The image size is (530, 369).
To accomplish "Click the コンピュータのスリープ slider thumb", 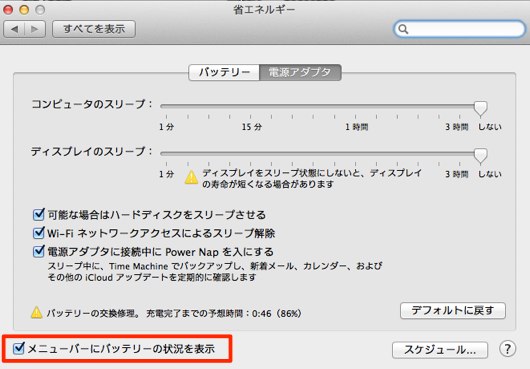I will 480,108.
